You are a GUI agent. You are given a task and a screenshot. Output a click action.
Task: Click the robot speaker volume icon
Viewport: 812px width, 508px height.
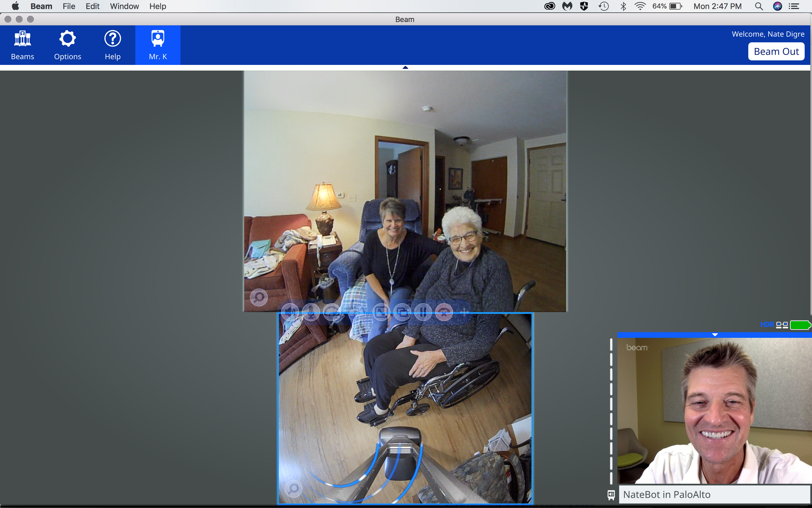611,495
